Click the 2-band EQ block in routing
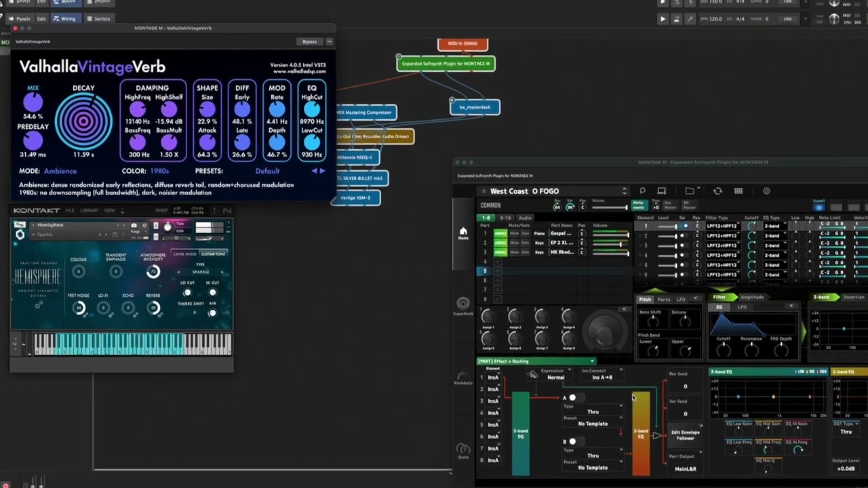The image size is (868, 488). tap(641, 432)
